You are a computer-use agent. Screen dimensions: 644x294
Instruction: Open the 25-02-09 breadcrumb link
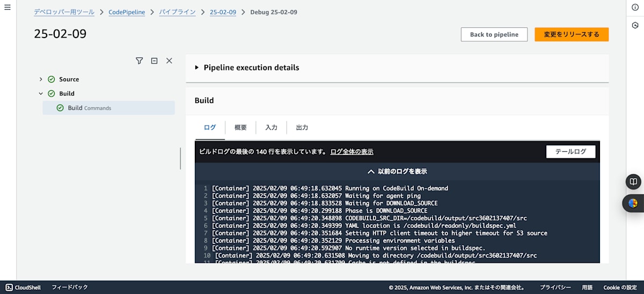tap(223, 12)
